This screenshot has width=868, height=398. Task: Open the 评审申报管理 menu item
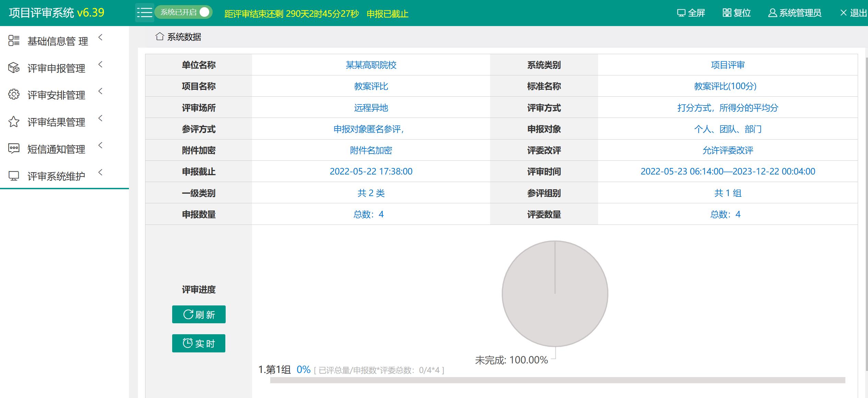(56, 68)
